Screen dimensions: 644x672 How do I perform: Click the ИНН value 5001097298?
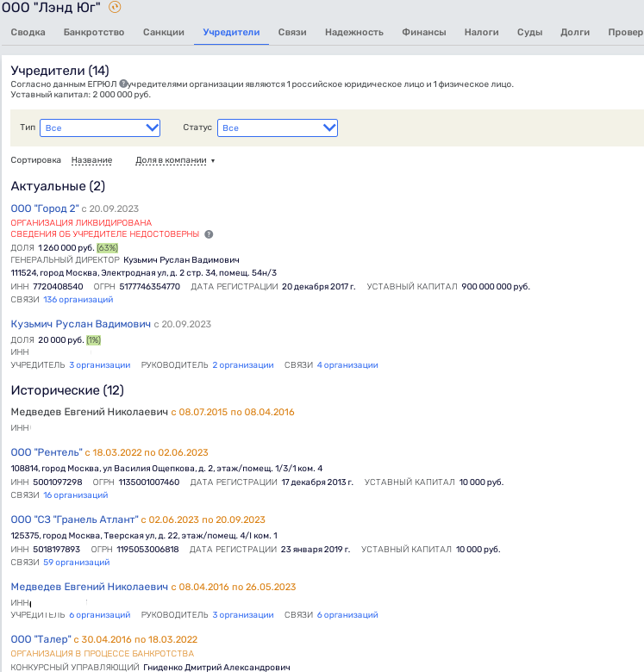[58, 482]
